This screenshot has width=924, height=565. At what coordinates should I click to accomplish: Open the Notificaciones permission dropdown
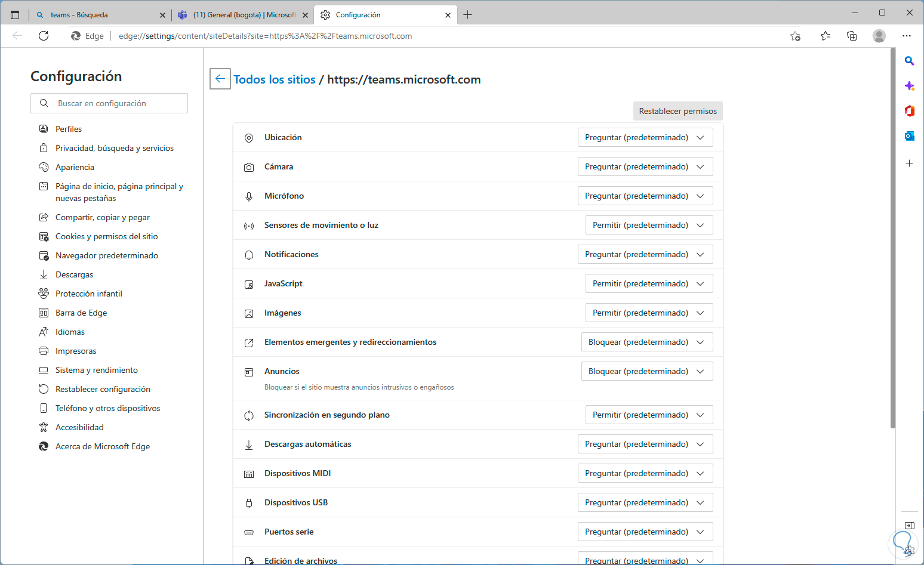pyautogui.click(x=645, y=254)
